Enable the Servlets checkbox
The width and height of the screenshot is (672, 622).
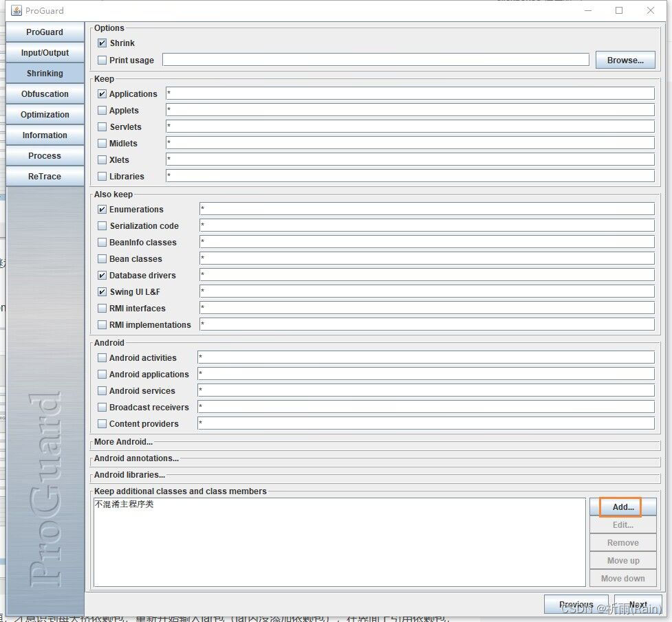coord(102,126)
